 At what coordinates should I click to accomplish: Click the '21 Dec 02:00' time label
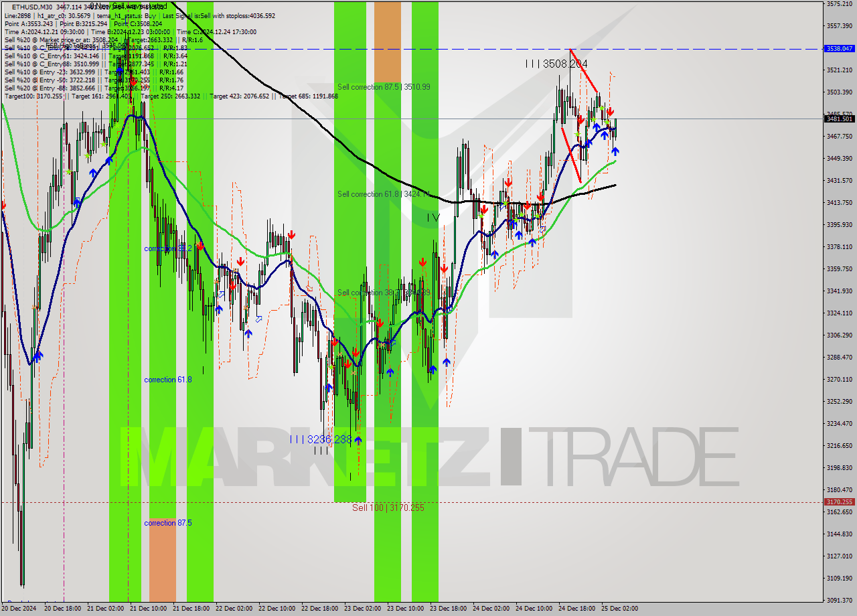[x=105, y=609]
